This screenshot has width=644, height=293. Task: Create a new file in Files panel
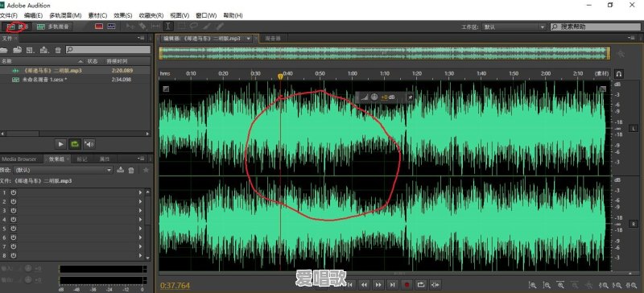30,50
